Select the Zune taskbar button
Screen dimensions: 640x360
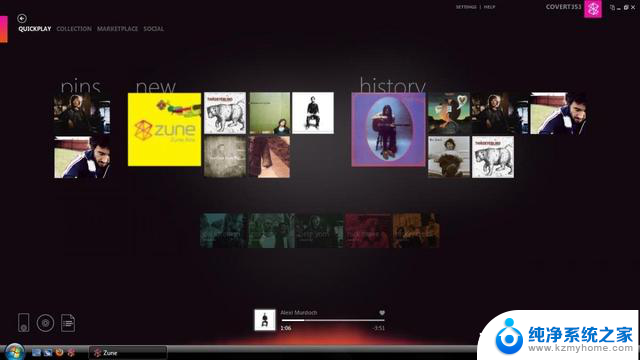click(x=128, y=353)
